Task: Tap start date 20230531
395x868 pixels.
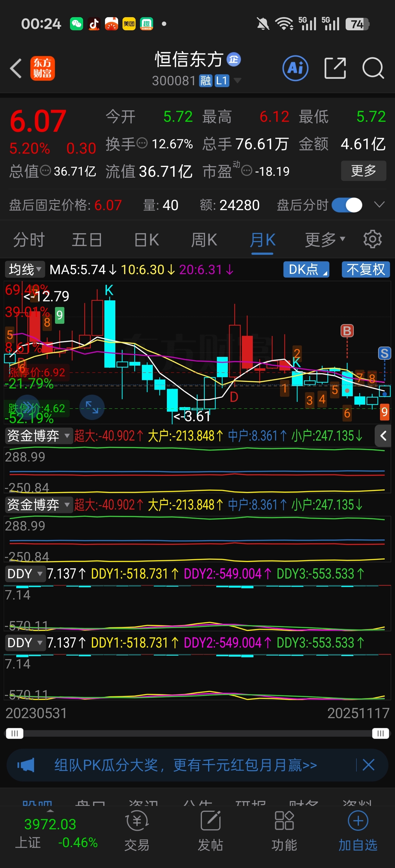Action: [x=36, y=713]
